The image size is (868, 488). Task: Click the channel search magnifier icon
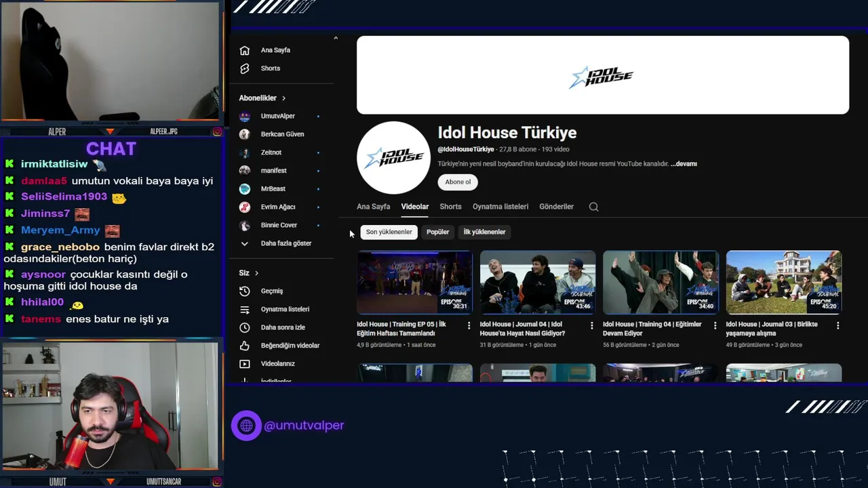point(593,207)
